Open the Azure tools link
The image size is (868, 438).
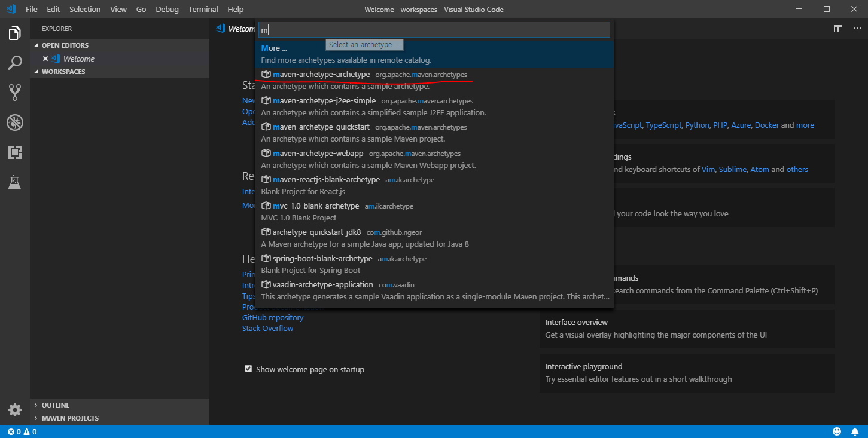[x=741, y=125]
